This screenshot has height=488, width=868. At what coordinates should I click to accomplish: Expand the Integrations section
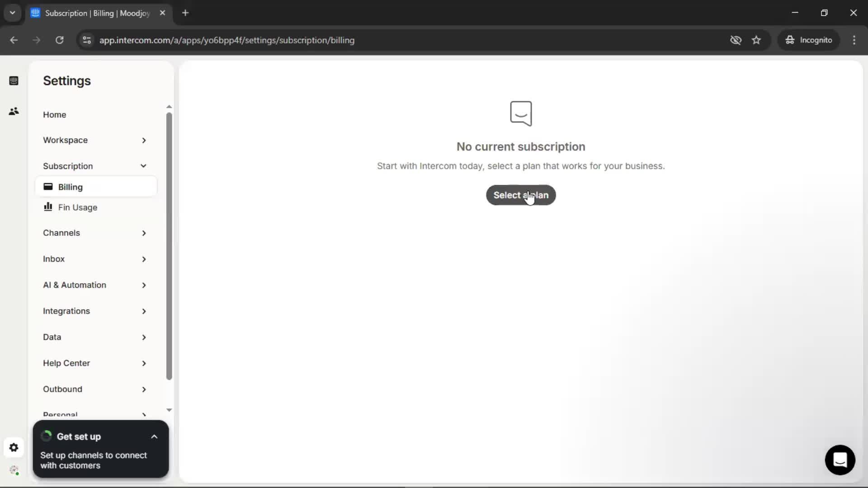tap(94, 311)
